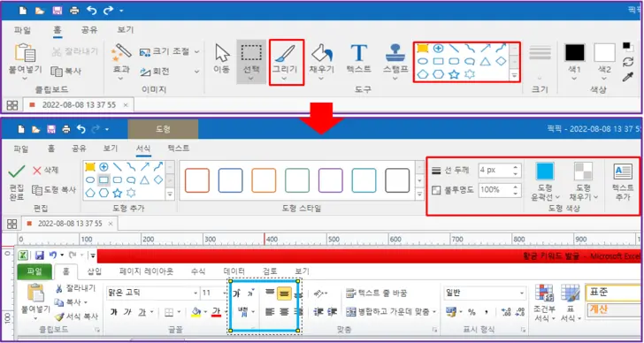The height and width of the screenshot is (343, 644).
Task: Expand the Stamp (스탬프) dropdown arrow
Action: point(395,79)
